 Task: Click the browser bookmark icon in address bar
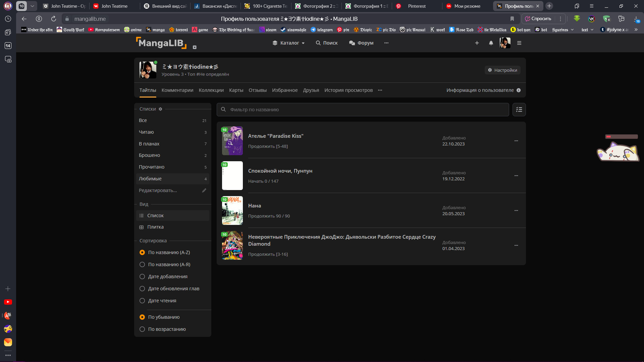(512, 19)
